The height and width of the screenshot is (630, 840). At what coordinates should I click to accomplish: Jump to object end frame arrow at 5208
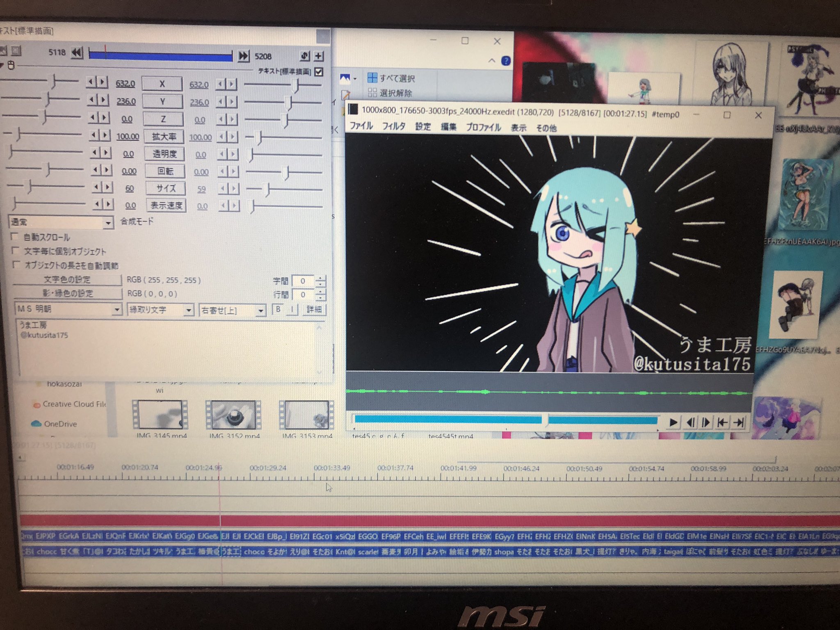(x=244, y=56)
